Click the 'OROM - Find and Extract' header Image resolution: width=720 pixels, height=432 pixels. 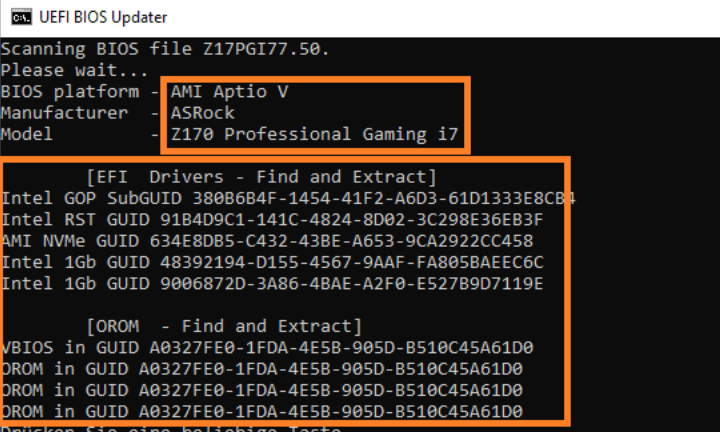(x=223, y=326)
